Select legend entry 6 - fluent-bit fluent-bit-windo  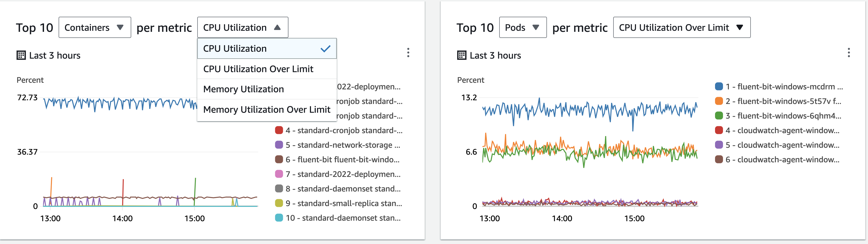[343, 159]
